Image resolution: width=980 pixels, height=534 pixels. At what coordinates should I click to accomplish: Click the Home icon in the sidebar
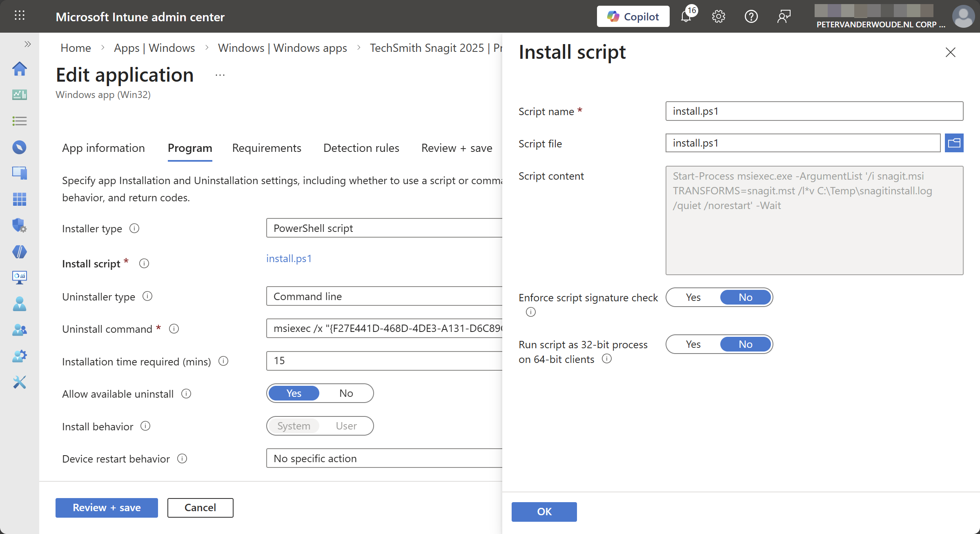pos(19,69)
